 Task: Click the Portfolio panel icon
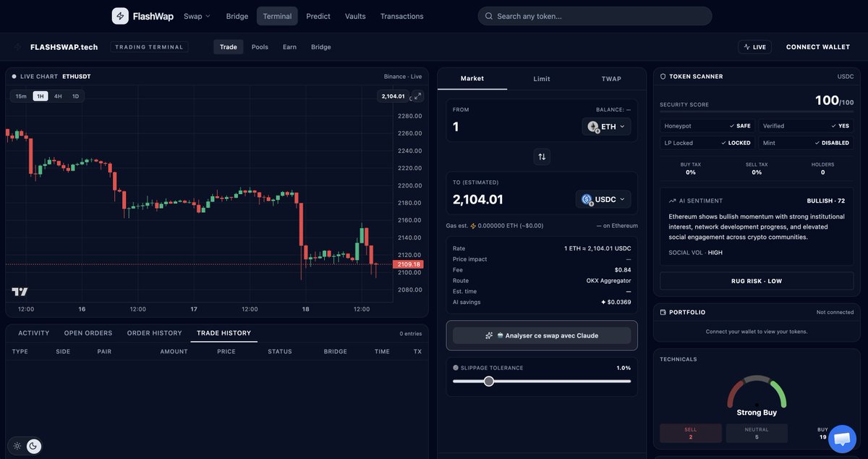(x=663, y=312)
